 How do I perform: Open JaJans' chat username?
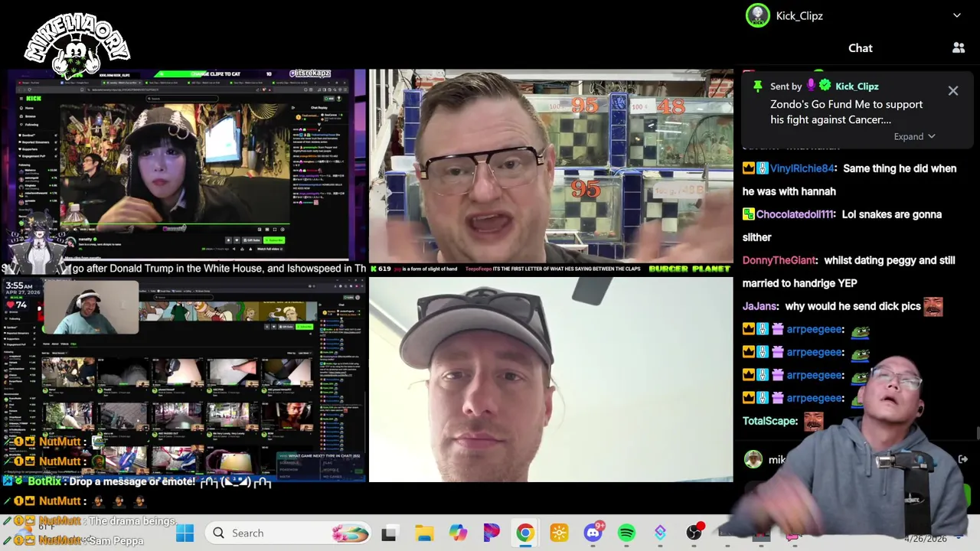tap(759, 306)
